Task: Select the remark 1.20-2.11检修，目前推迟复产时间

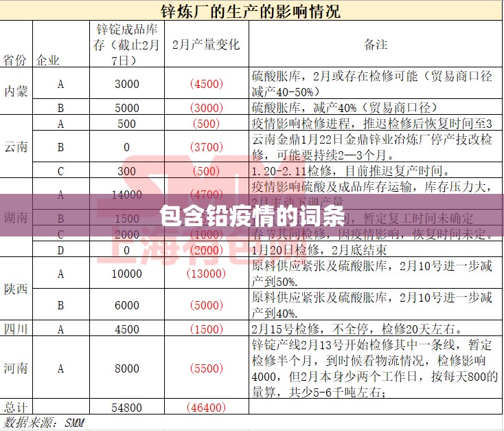Action: pyautogui.click(x=350, y=170)
